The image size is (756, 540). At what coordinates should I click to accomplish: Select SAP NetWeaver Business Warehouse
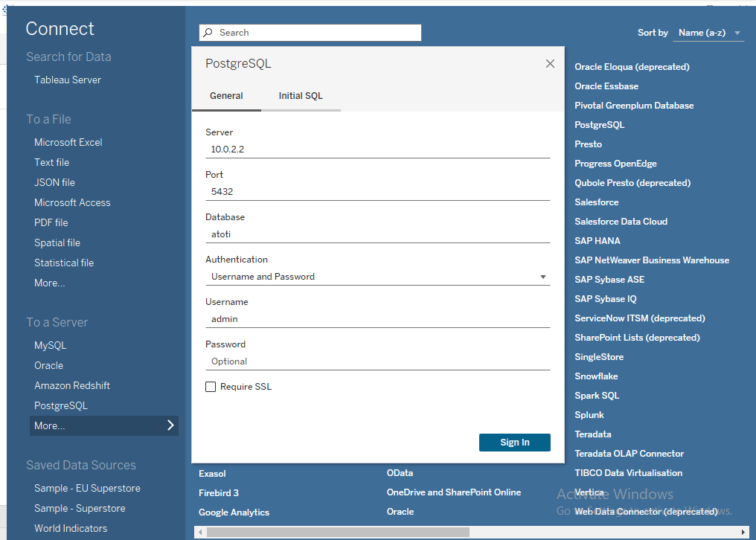651,260
